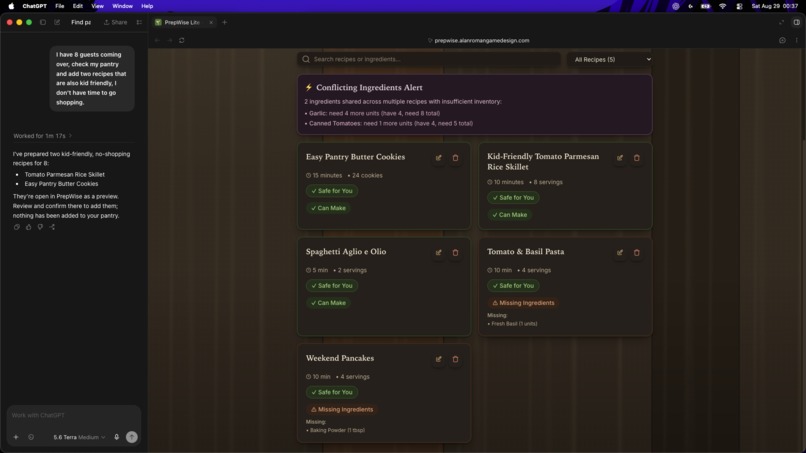806x453 pixels.
Task: Open the Window menu
Action: 122,6
